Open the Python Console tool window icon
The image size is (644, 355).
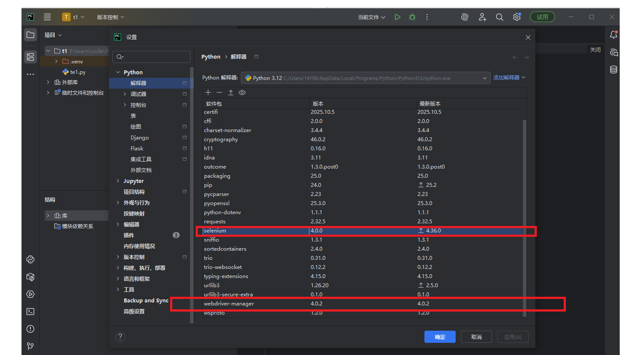pyautogui.click(x=30, y=259)
